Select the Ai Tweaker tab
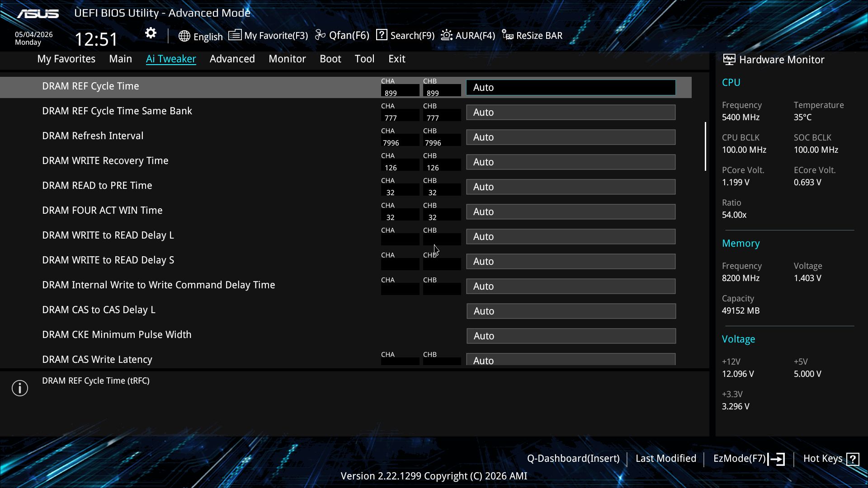The height and width of the screenshot is (488, 868). point(171,59)
